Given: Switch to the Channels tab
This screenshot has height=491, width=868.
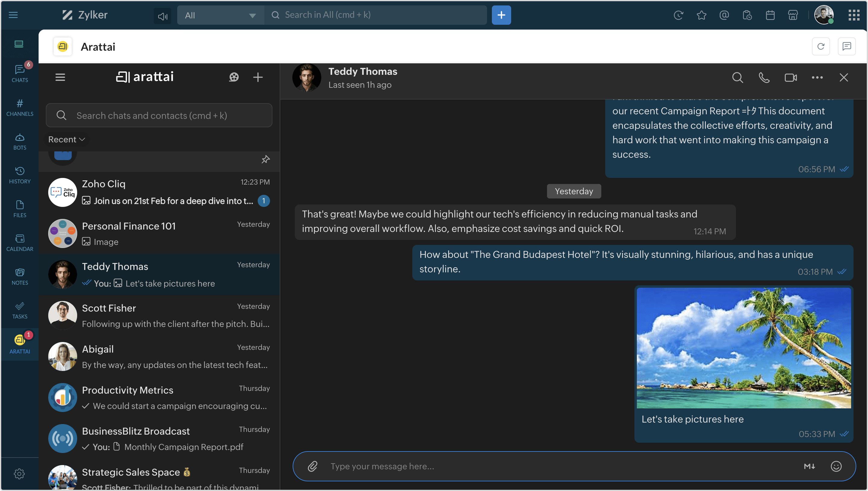Looking at the screenshot, I should pos(20,108).
